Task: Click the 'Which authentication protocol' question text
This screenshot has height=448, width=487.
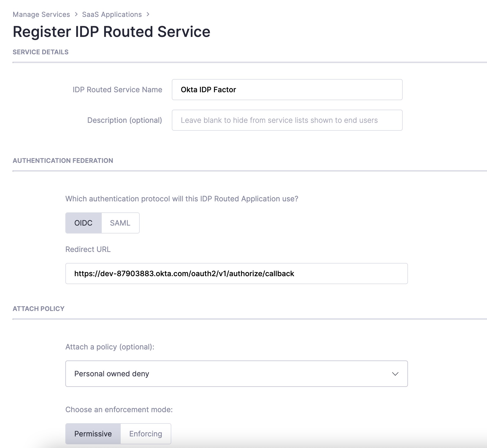Action: 182,199
